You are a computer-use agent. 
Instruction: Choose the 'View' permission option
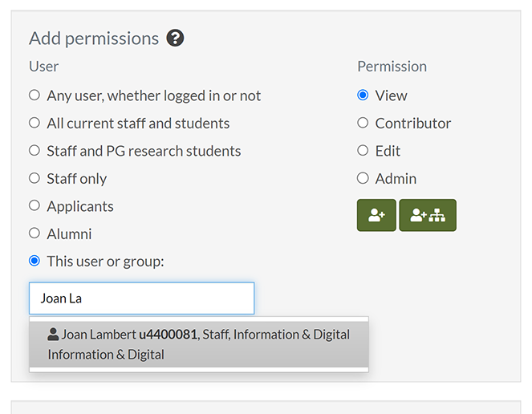(363, 95)
